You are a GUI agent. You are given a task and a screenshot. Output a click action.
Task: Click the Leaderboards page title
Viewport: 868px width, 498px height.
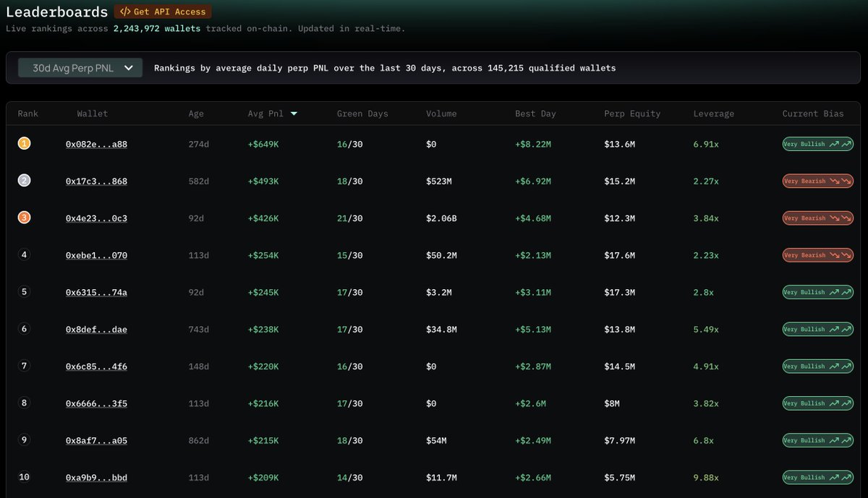[x=56, y=12]
